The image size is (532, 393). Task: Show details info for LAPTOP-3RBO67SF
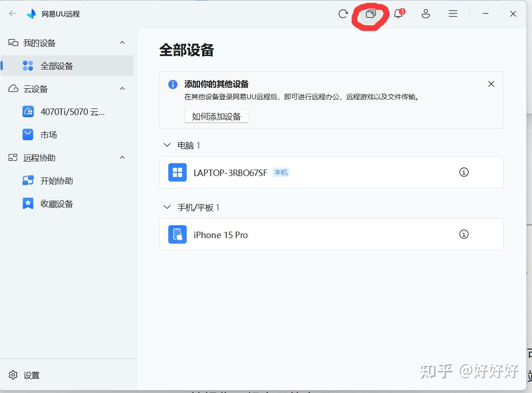pyautogui.click(x=463, y=172)
